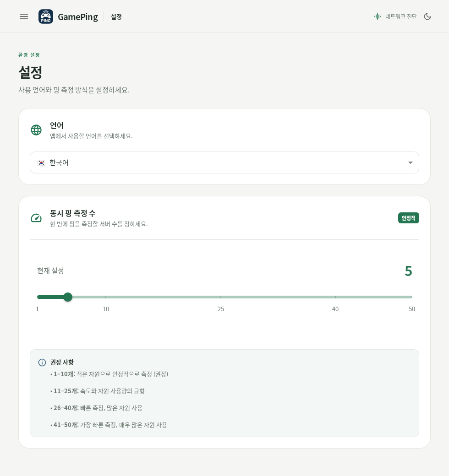Click the 안정적 status badge
The image size is (449, 476).
[x=409, y=218]
